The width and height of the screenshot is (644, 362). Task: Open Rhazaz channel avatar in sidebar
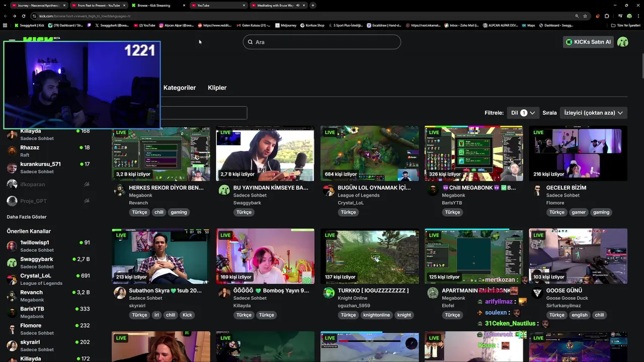pyautogui.click(x=12, y=151)
